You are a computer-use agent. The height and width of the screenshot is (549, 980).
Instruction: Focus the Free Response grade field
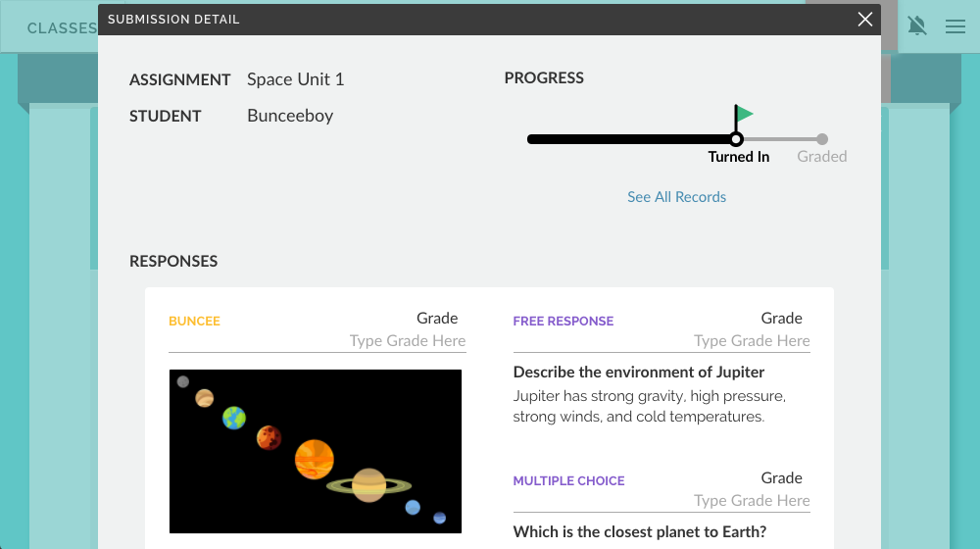752,341
